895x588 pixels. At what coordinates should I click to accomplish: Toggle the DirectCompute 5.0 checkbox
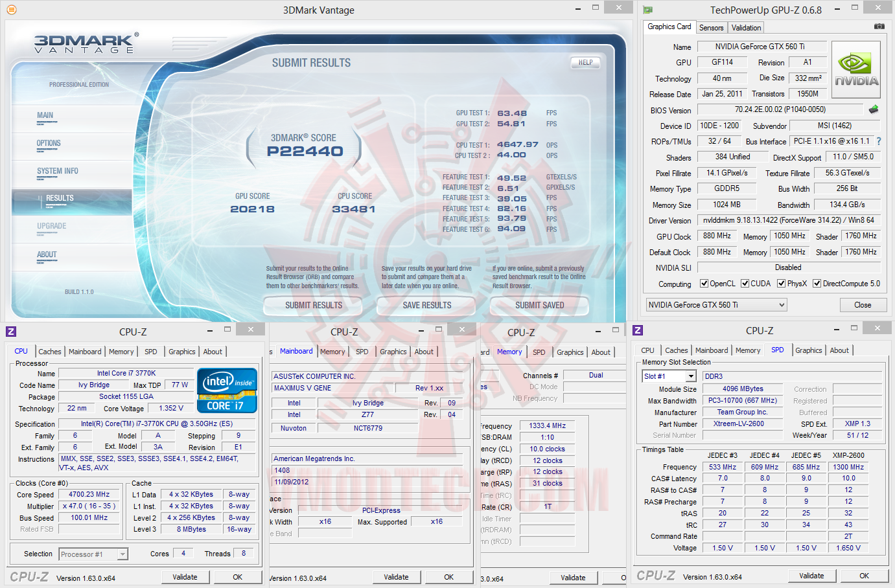click(x=817, y=284)
